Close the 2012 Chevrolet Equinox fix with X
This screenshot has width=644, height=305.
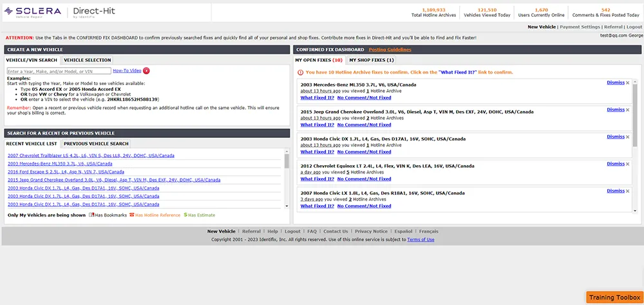point(627,164)
